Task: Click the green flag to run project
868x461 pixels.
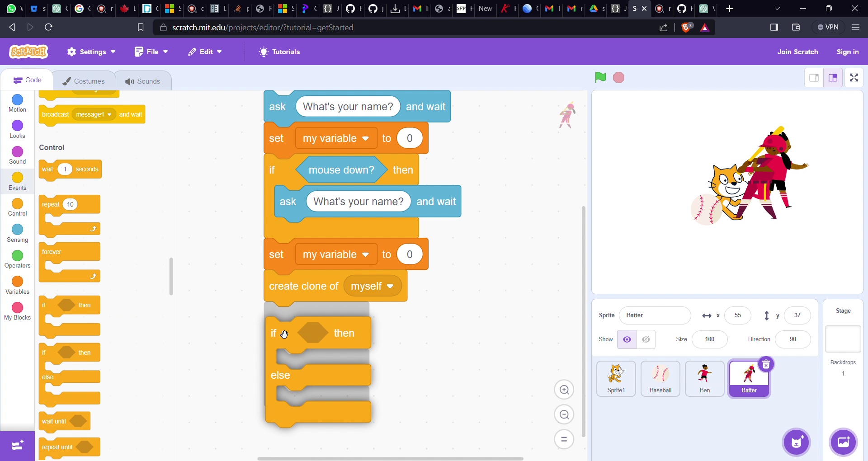Action: click(600, 78)
